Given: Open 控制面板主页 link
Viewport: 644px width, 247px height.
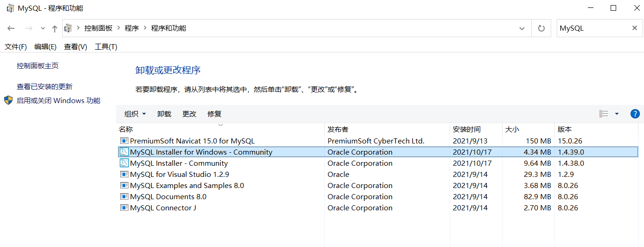Looking at the screenshot, I should point(38,66).
